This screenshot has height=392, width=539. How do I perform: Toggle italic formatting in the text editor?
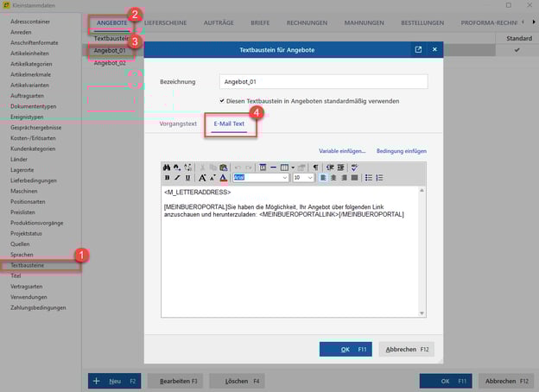pos(177,178)
